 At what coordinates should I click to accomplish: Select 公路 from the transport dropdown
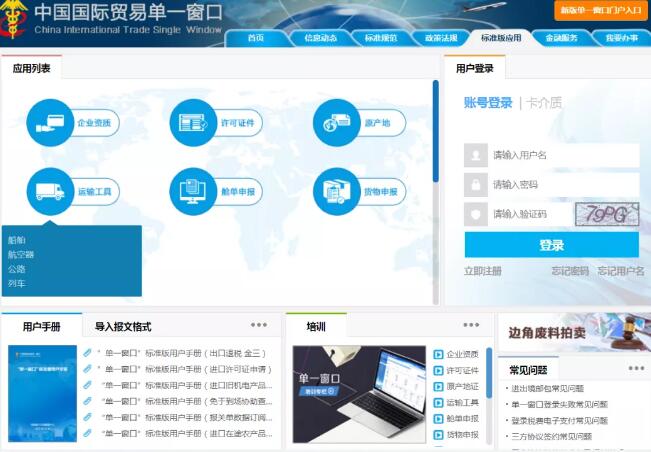click(17, 269)
